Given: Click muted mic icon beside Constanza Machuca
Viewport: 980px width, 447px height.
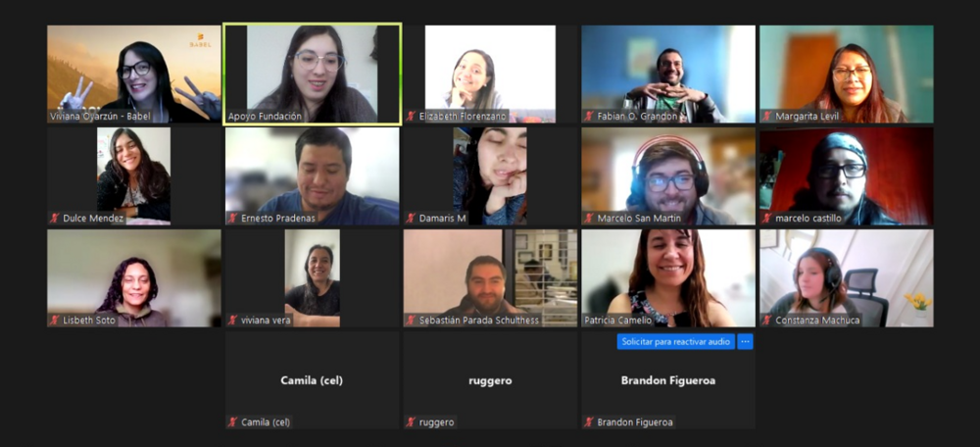Looking at the screenshot, I should [x=767, y=321].
